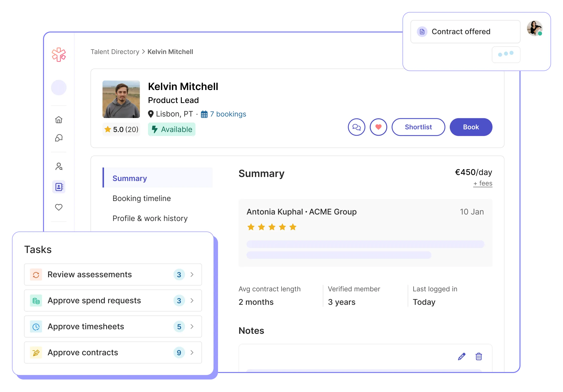
Task: Click Antonia Kuphal · ACME Group review title
Action: click(301, 212)
